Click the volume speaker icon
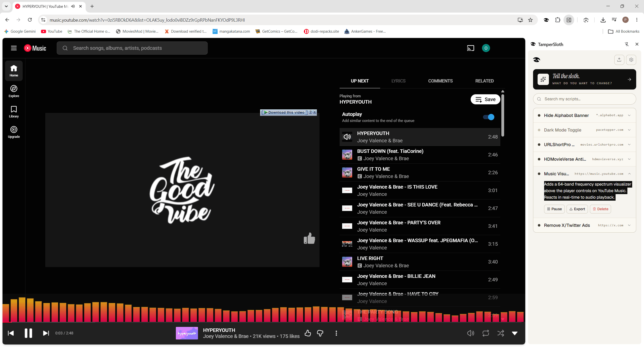 click(470, 333)
